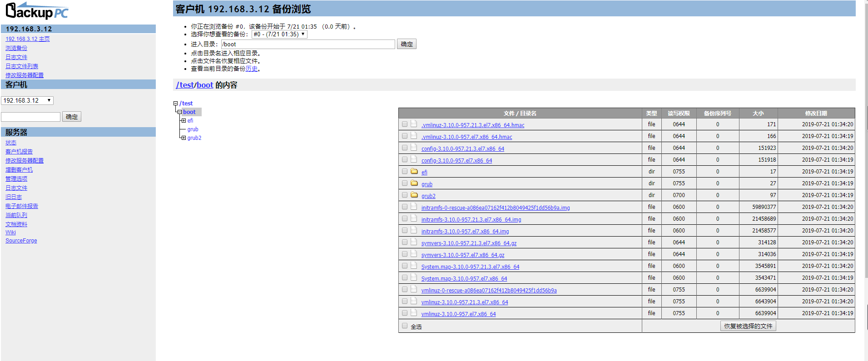The width and height of the screenshot is (868, 361).
Task: Click file icon beside initramfs-0-rescue image
Action: coord(414,207)
